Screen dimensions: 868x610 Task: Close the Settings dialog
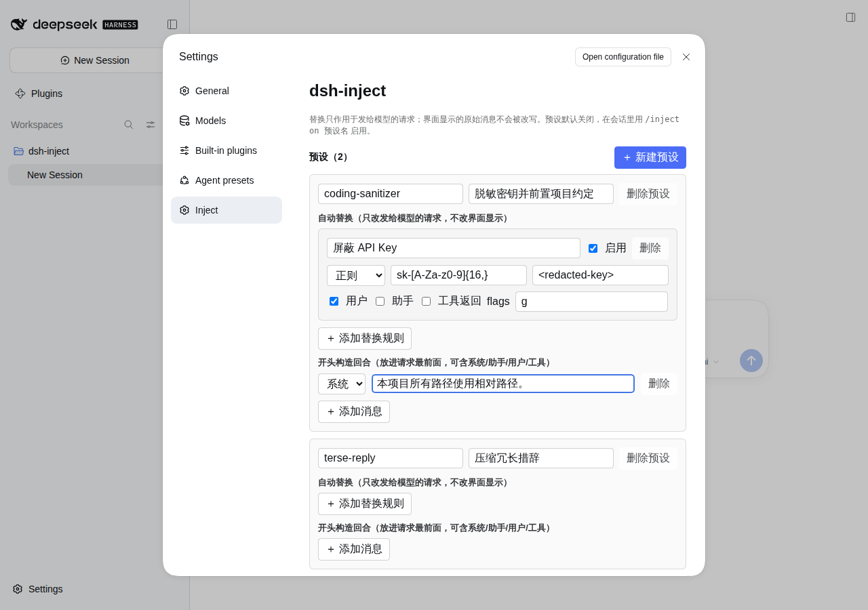[x=686, y=57]
